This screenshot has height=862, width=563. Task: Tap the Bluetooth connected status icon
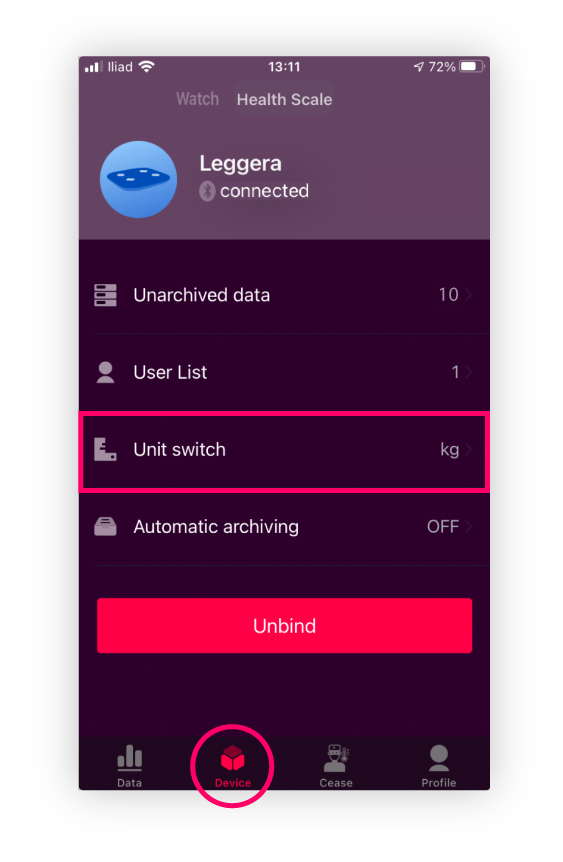(207, 191)
